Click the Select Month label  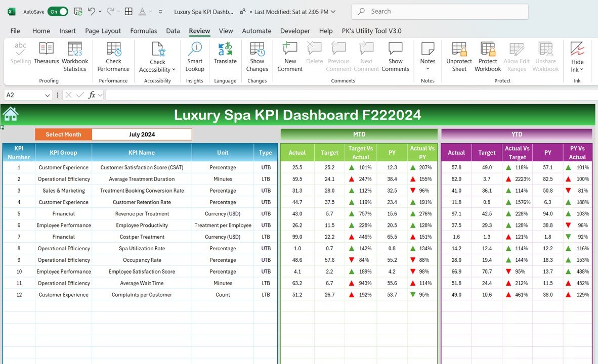[x=63, y=134]
